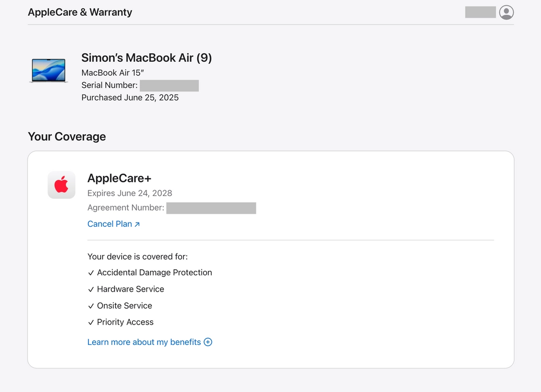Click the Onsite Service item

pyautogui.click(x=120, y=305)
